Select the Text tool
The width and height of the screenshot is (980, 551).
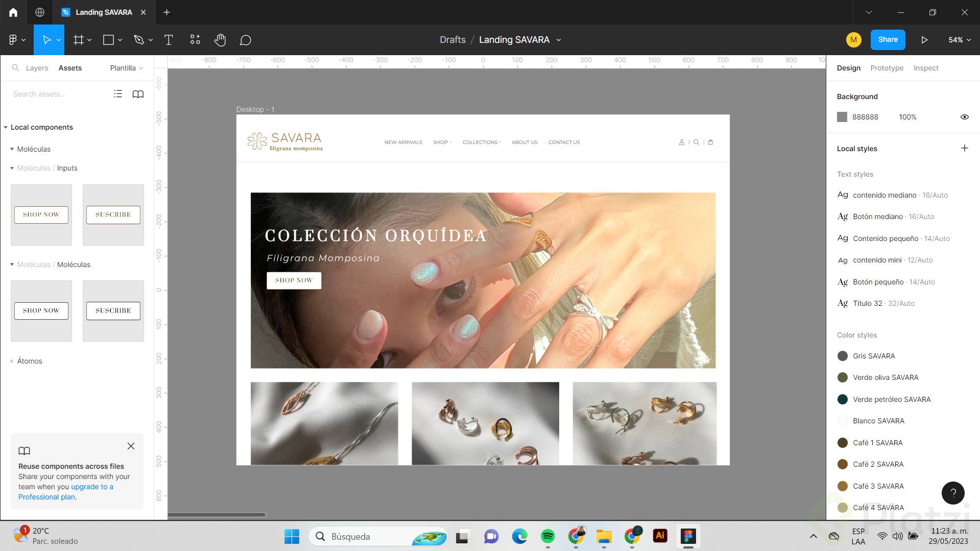tap(169, 40)
